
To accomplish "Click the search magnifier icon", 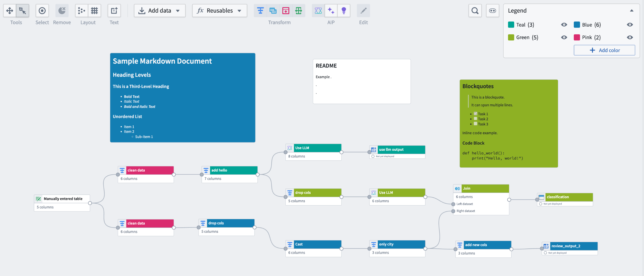I will pyautogui.click(x=475, y=11).
